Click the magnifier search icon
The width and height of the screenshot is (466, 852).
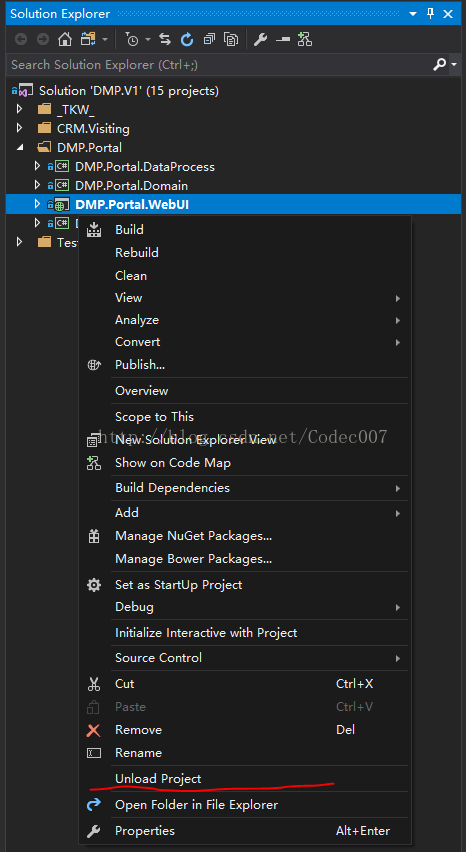(439, 65)
